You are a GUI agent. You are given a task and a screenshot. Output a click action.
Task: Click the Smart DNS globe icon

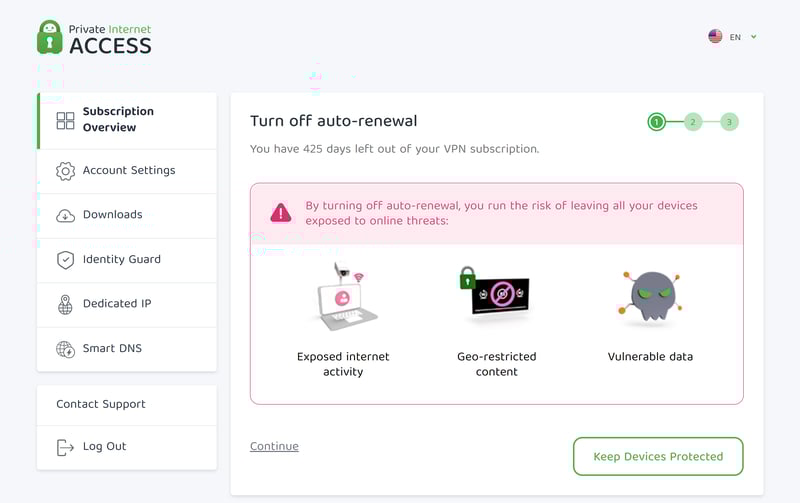(x=65, y=349)
